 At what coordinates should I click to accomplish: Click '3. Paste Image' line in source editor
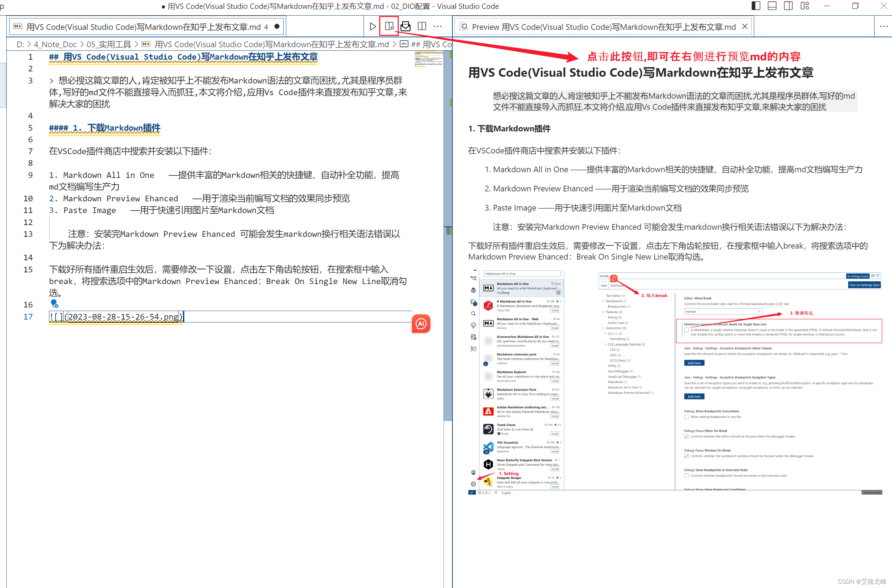[162, 210]
